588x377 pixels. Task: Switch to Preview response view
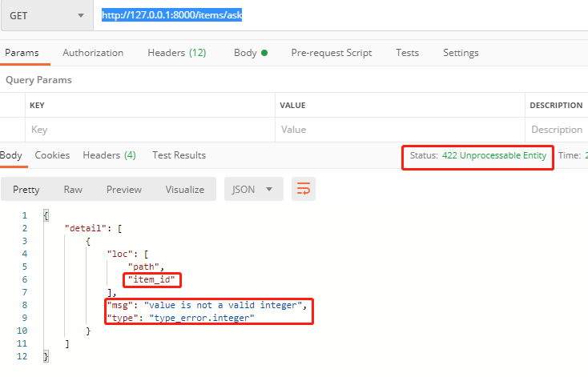[124, 190]
